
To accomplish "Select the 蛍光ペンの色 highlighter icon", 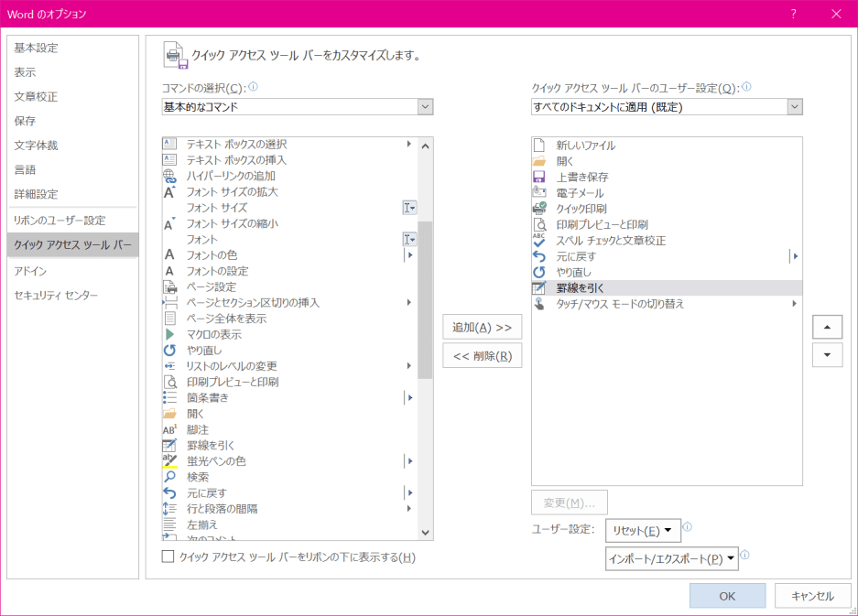I will [x=169, y=461].
